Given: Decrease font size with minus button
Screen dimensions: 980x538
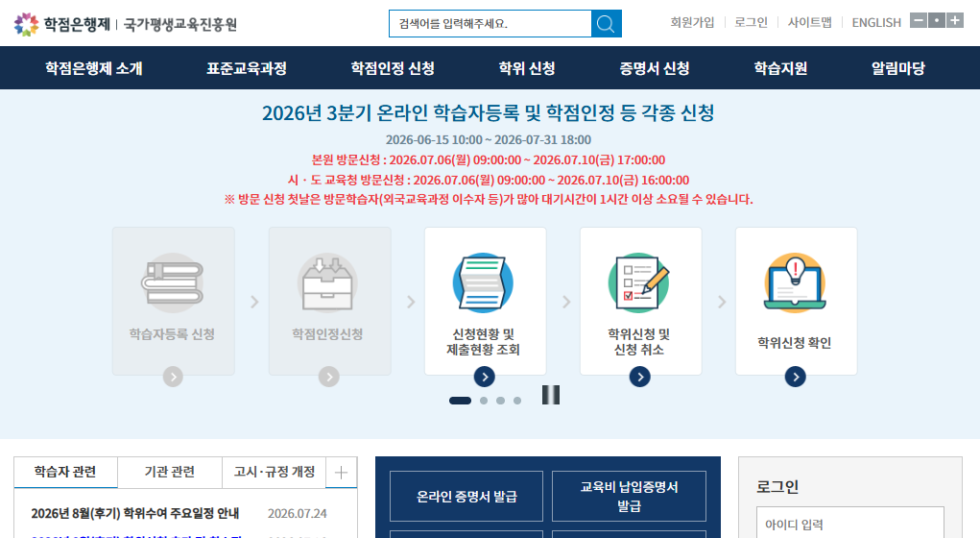Looking at the screenshot, I should click(919, 20).
